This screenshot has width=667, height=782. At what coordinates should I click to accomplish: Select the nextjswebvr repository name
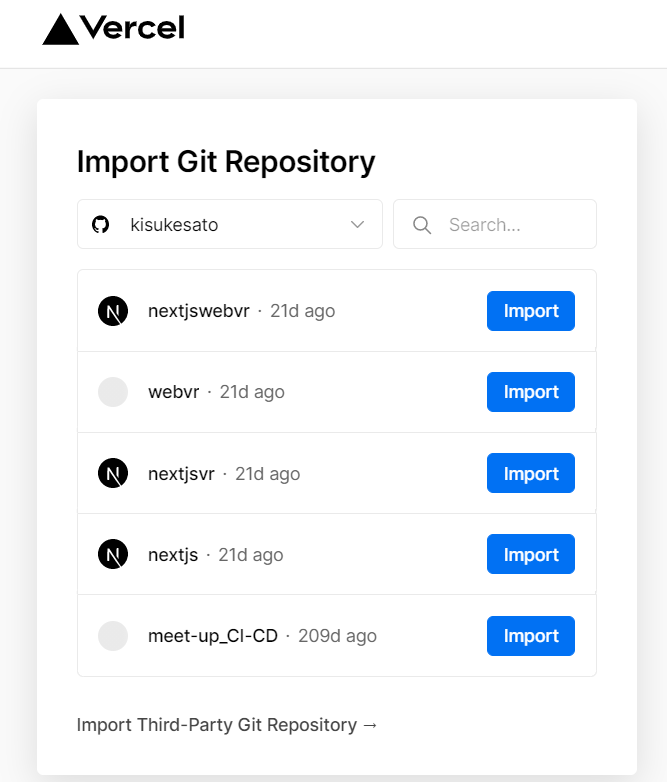[199, 311]
